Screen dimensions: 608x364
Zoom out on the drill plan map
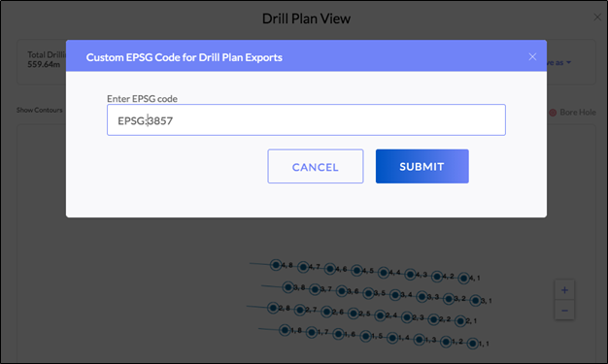tap(564, 310)
